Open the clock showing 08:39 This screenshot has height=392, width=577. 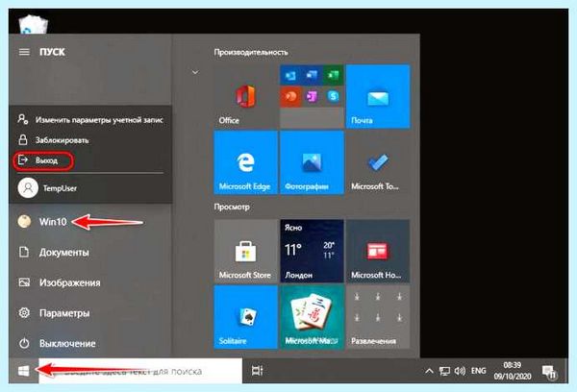click(513, 371)
